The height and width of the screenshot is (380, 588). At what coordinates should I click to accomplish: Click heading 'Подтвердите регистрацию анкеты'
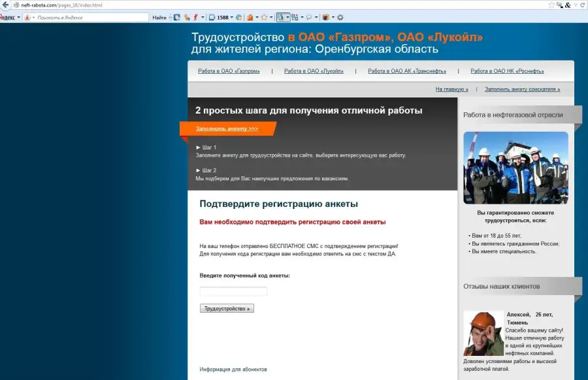(278, 204)
